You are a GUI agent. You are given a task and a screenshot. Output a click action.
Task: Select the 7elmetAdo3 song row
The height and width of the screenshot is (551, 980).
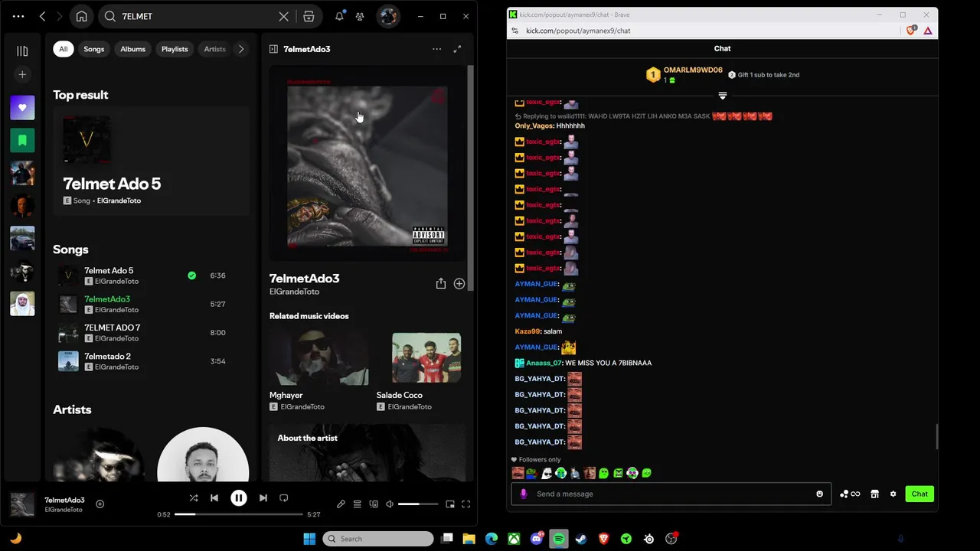tap(151, 304)
